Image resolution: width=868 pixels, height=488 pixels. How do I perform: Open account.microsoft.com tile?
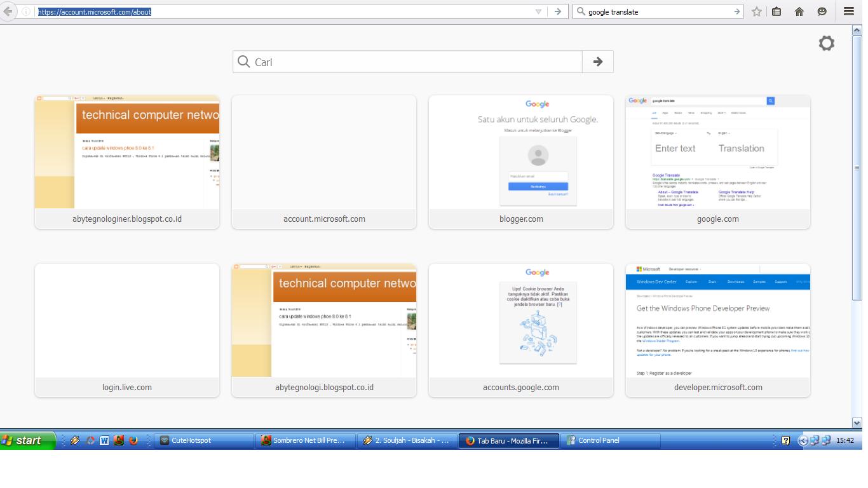324,162
